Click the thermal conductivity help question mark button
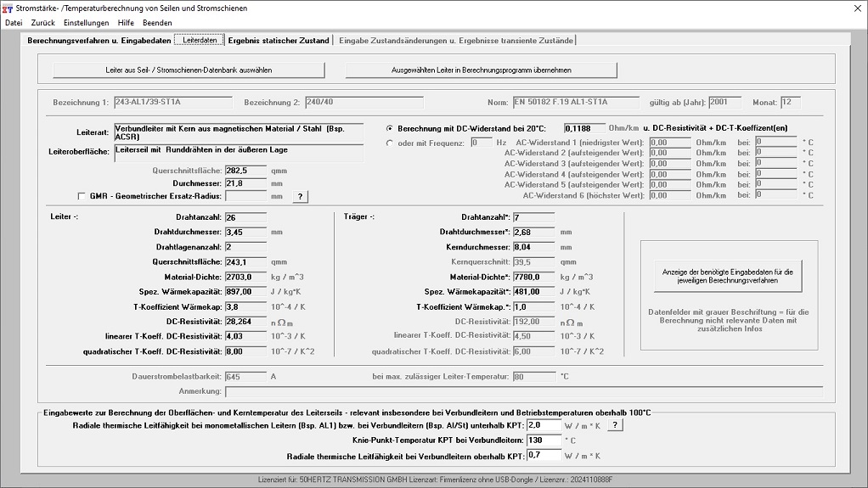 tap(616, 425)
